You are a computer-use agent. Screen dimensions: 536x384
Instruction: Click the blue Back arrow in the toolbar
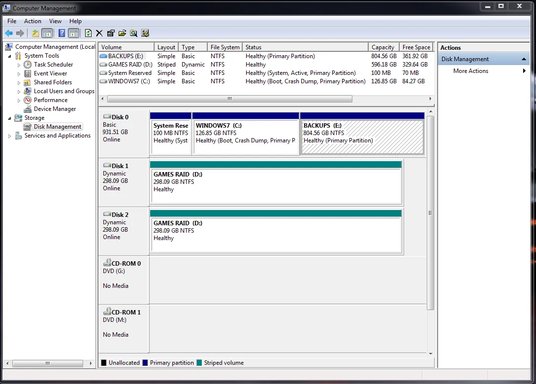pyautogui.click(x=9, y=33)
